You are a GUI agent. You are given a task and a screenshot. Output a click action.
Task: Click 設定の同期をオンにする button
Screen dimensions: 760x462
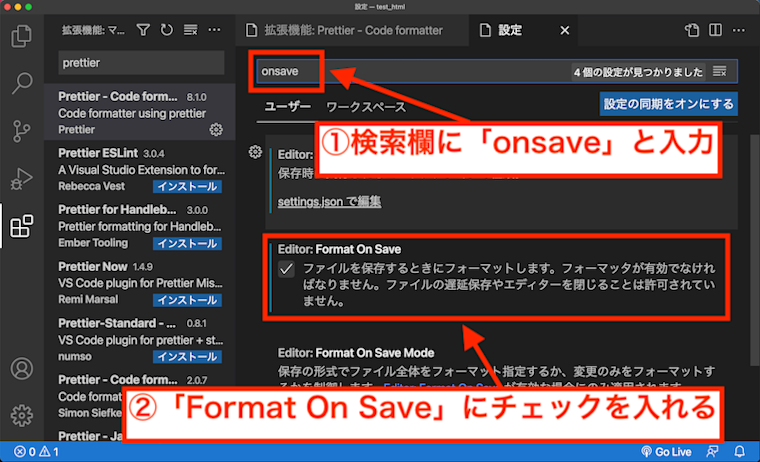point(668,104)
